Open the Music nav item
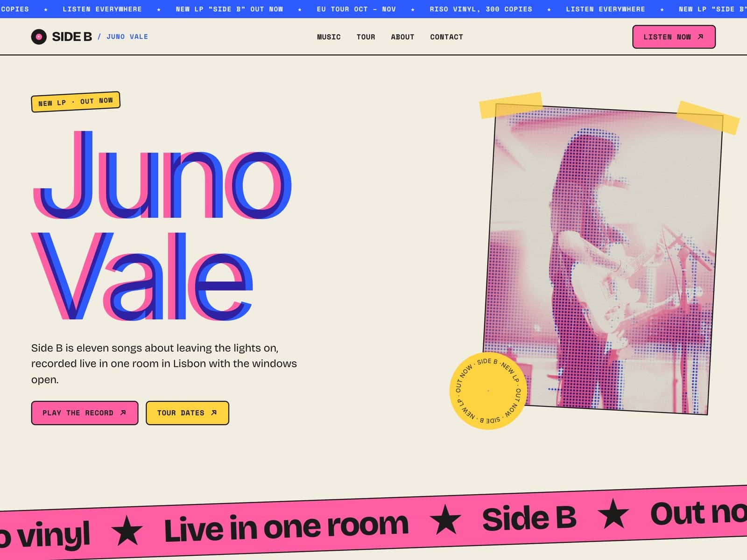Screen dimensions: 747x560 tap(329, 37)
